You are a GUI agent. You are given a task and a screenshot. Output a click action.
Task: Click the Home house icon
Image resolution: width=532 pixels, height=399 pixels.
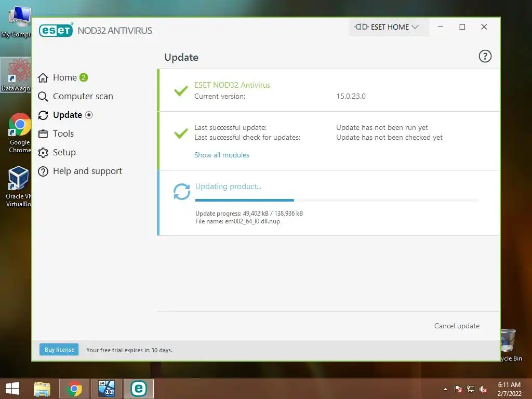click(43, 78)
